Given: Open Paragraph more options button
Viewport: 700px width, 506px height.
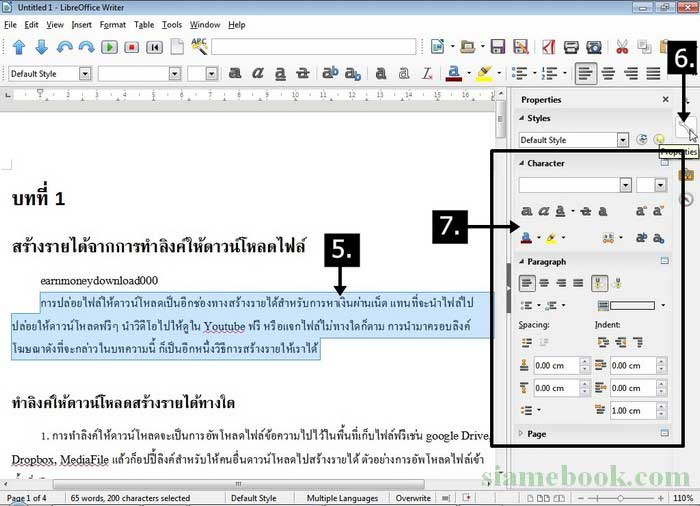Looking at the screenshot, I should 664,261.
